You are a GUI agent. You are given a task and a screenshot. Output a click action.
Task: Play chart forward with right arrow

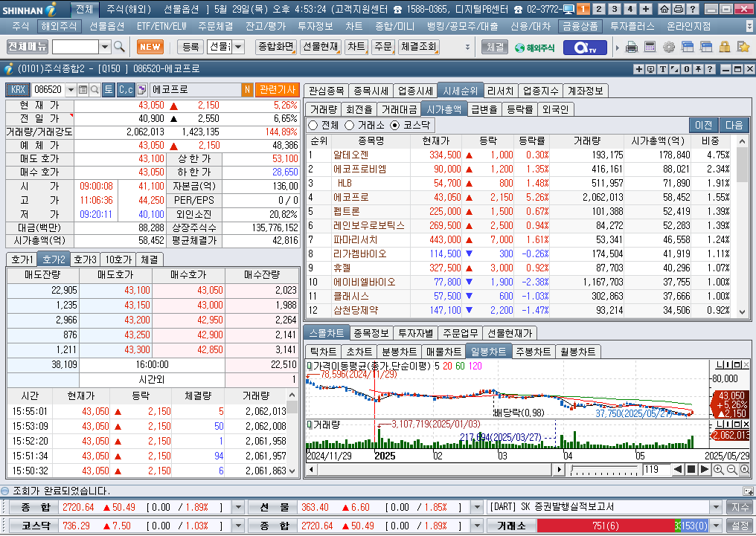704,470
